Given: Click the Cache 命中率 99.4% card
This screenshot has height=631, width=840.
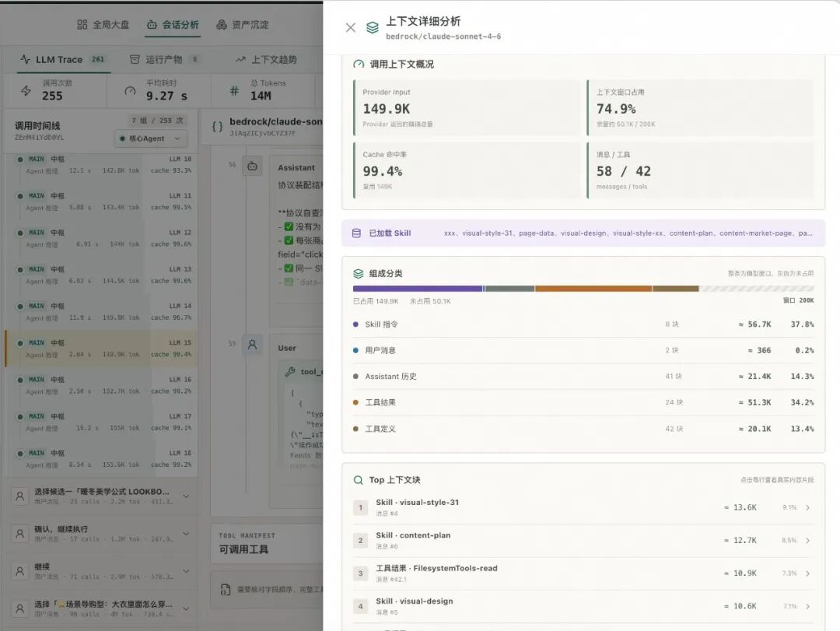Looking at the screenshot, I should click(467, 170).
